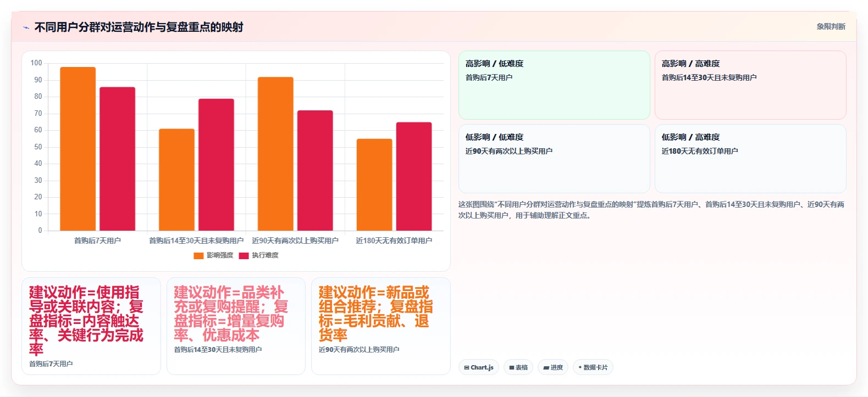Click the red bar for 近180天无有效订单用户

point(414,176)
